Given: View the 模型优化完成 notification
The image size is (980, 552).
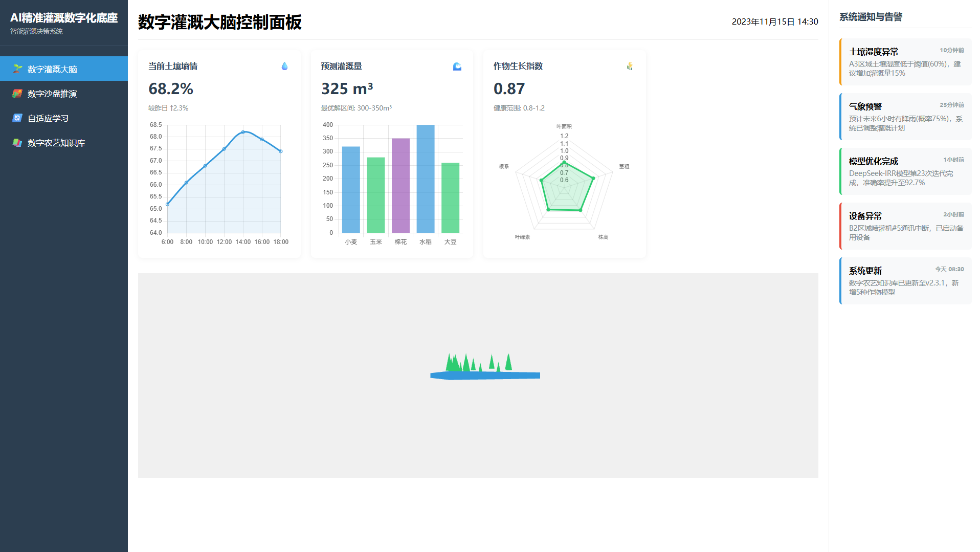Looking at the screenshot, I should click(905, 171).
